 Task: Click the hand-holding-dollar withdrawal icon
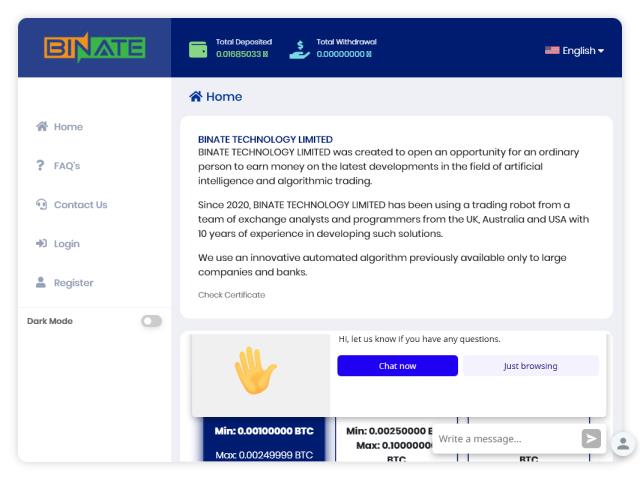(300, 50)
